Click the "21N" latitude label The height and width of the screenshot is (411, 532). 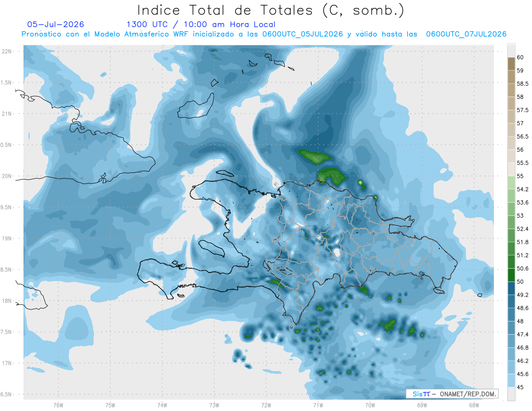point(7,114)
